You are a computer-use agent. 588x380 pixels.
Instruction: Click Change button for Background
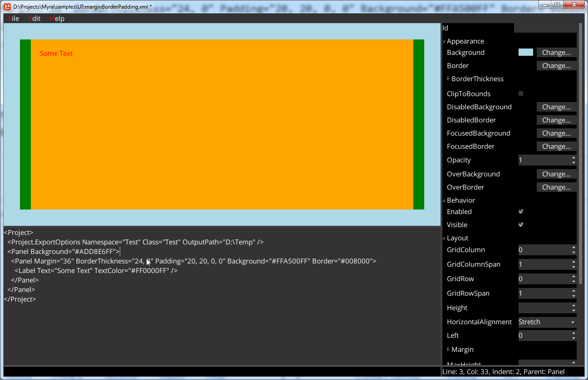pyautogui.click(x=556, y=53)
